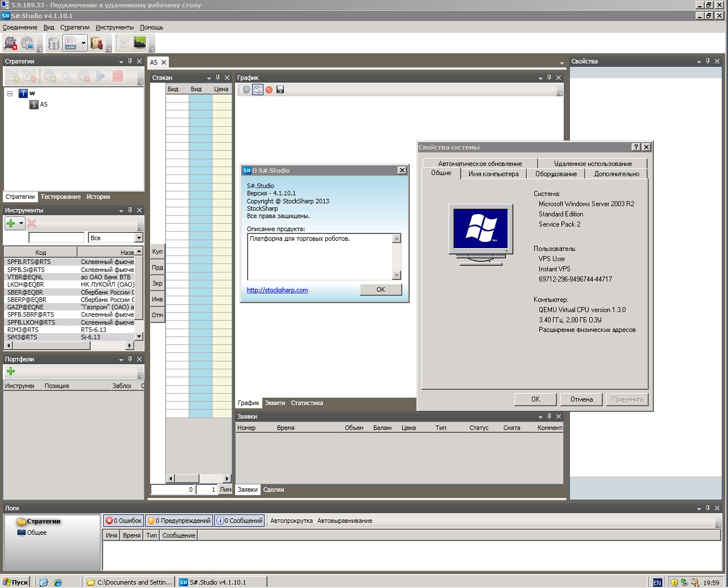
Task: Open the Все filter combo box
Action: click(x=116, y=238)
